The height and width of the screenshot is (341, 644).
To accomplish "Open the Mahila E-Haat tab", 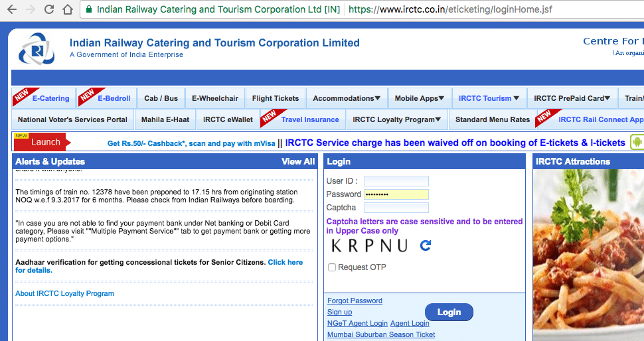I will 165,120.
